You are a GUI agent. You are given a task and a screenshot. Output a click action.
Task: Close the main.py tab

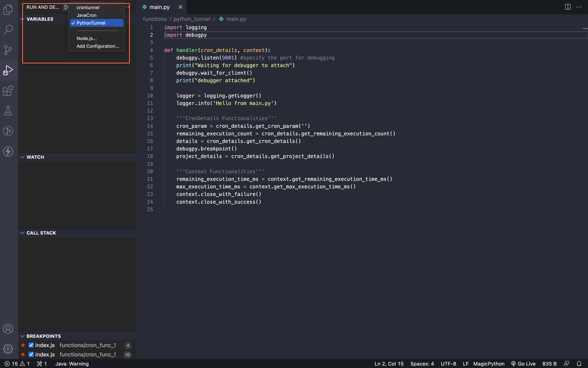click(x=180, y=7)
